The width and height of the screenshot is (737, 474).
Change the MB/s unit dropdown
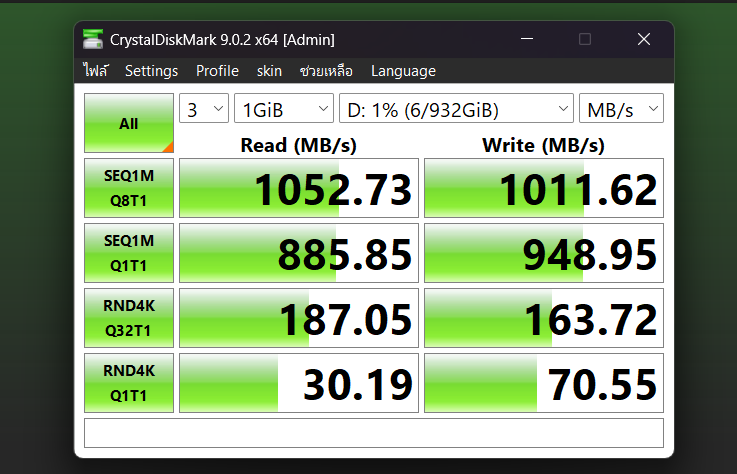coord(621,110)
